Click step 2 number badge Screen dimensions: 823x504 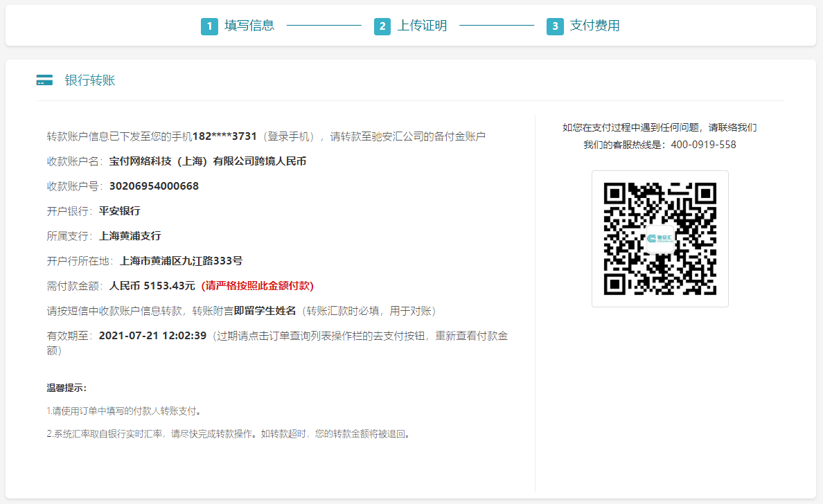coord(382,26)
